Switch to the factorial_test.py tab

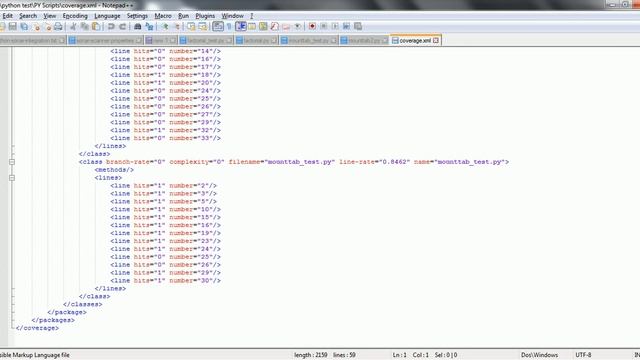(x=206, y=40)
